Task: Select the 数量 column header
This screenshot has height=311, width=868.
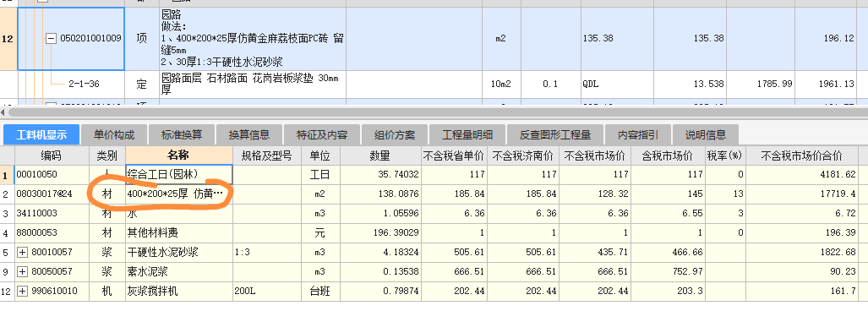Action: [380, 155]
